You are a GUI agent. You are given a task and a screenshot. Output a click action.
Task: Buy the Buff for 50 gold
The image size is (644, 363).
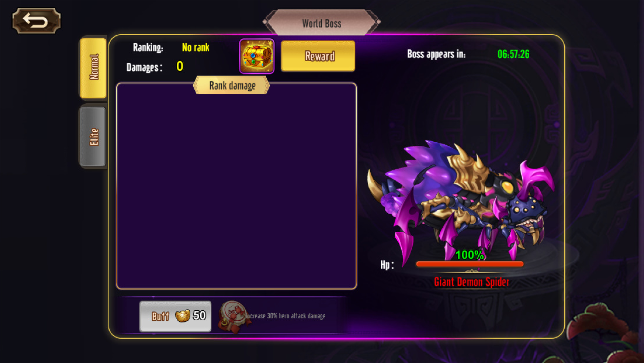click(175, 316)
